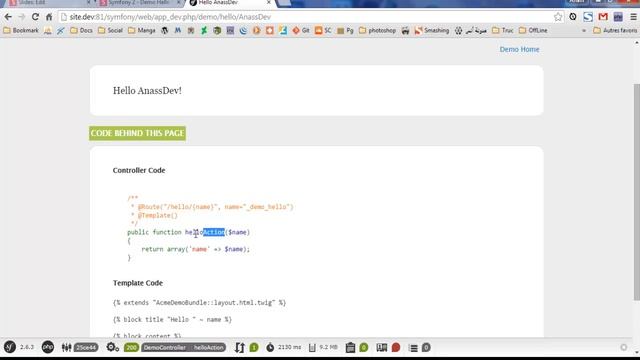Click the page vertical scrollbar thumb

pos(636,192)
